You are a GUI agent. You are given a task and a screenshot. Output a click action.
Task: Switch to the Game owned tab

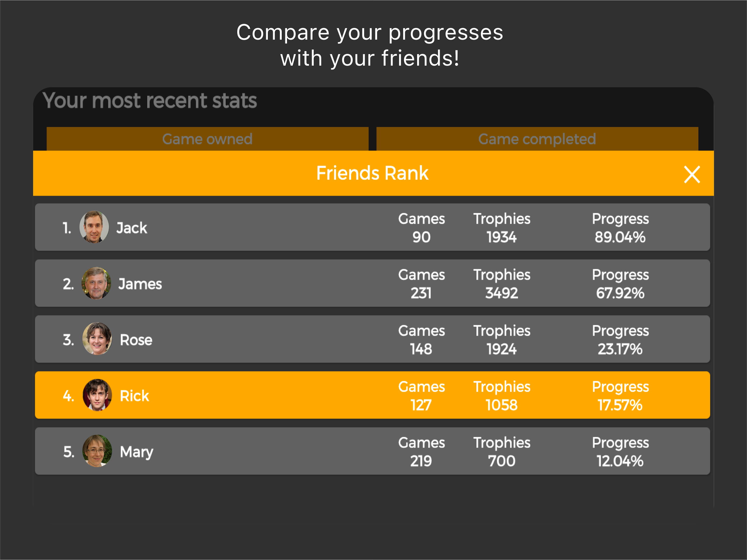click(207, 139)
